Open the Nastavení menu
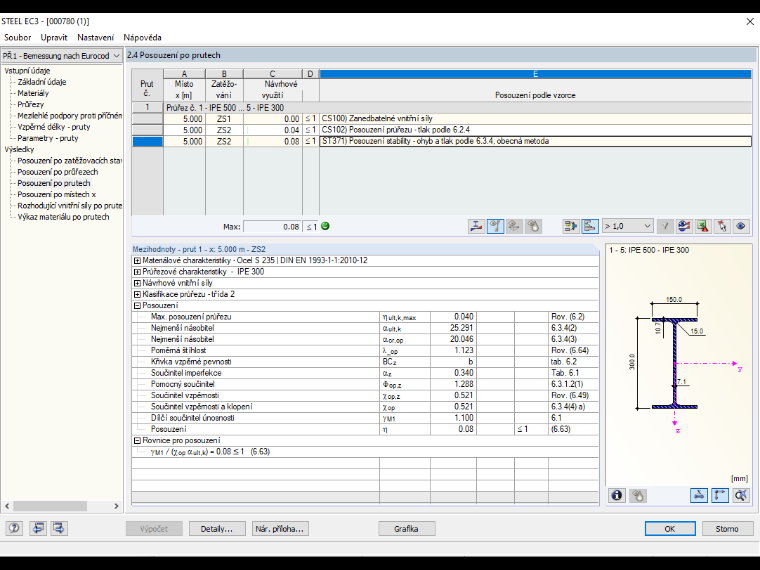Viewport: 760px width, 570px height. 95,37
